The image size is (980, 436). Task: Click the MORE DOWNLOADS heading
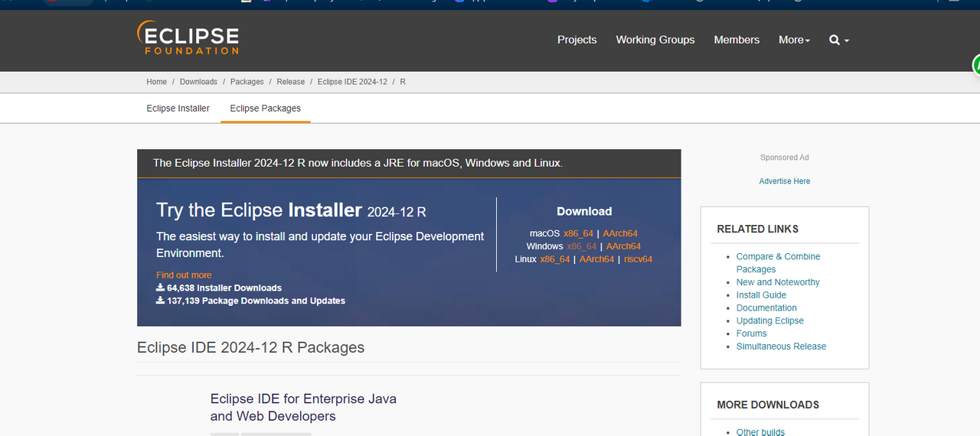(768, 405)
